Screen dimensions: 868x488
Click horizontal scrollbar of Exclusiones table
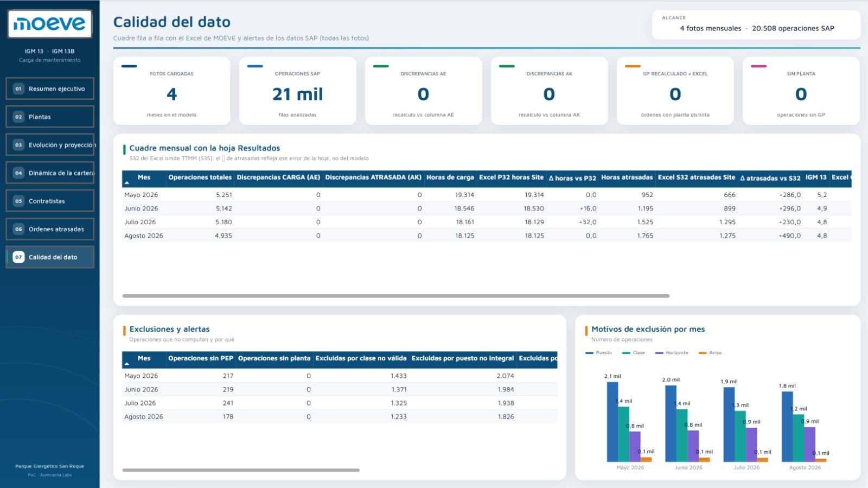241,470
